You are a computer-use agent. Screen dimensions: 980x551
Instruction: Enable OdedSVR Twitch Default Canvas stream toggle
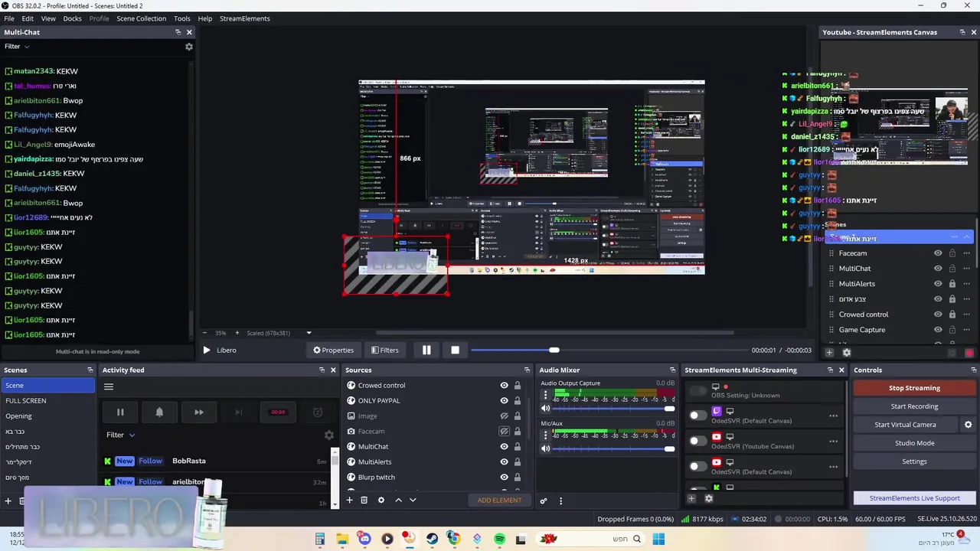click(697, 416)
